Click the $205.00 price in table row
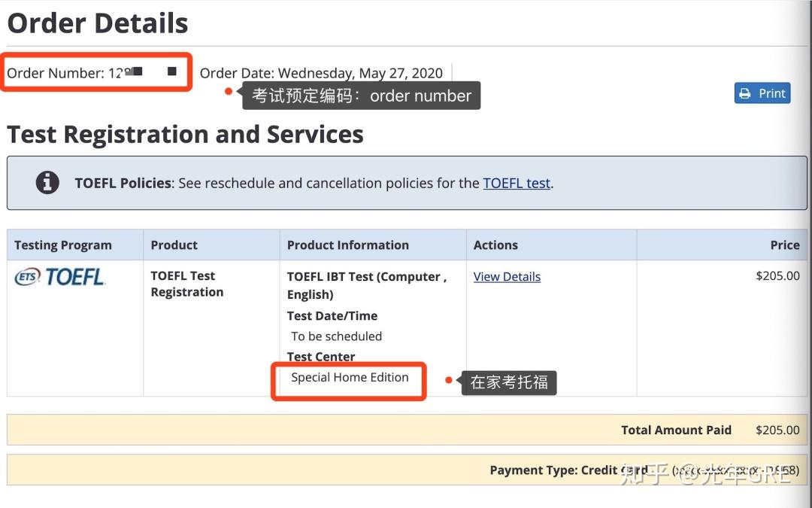 777,275
